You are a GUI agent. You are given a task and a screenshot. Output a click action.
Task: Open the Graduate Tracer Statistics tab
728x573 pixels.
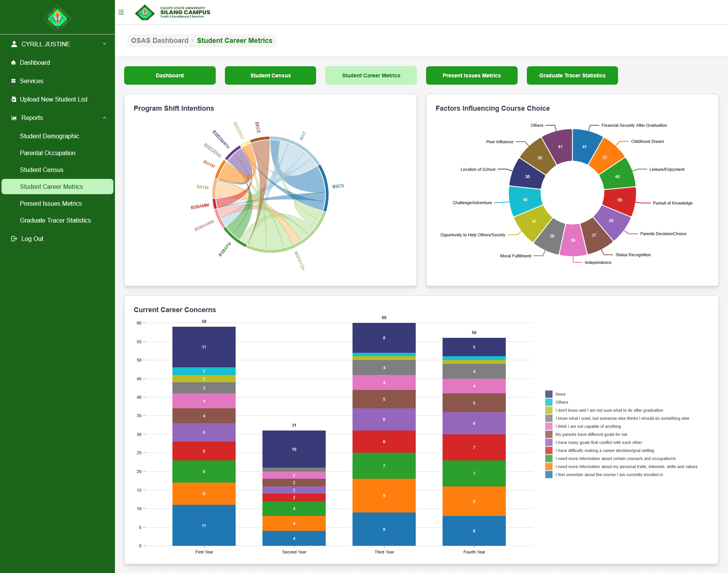coord(572,75)
